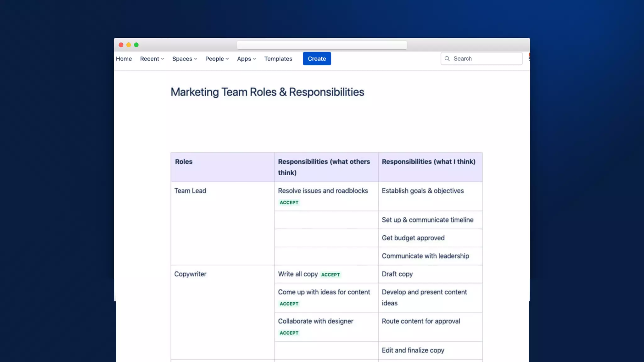Open the Templates menu item
This screenshot has width=644, height=362.
pyautogui.click(x=278, y=59)
